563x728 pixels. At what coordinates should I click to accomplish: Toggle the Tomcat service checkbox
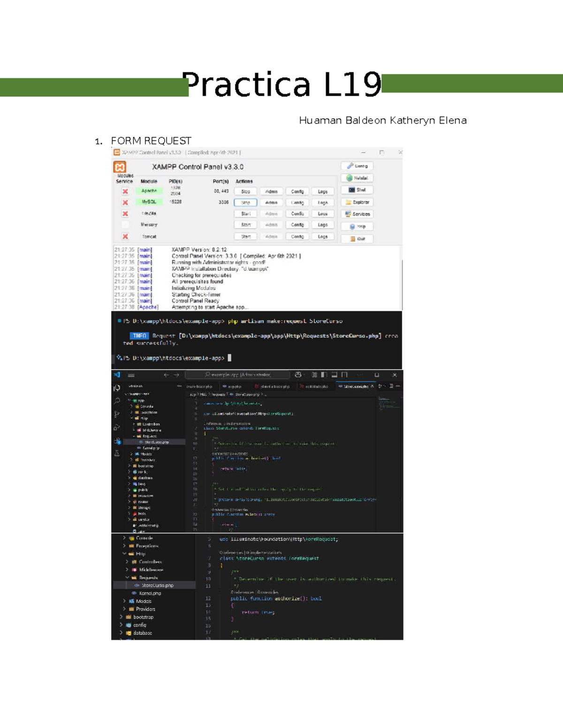125,236
